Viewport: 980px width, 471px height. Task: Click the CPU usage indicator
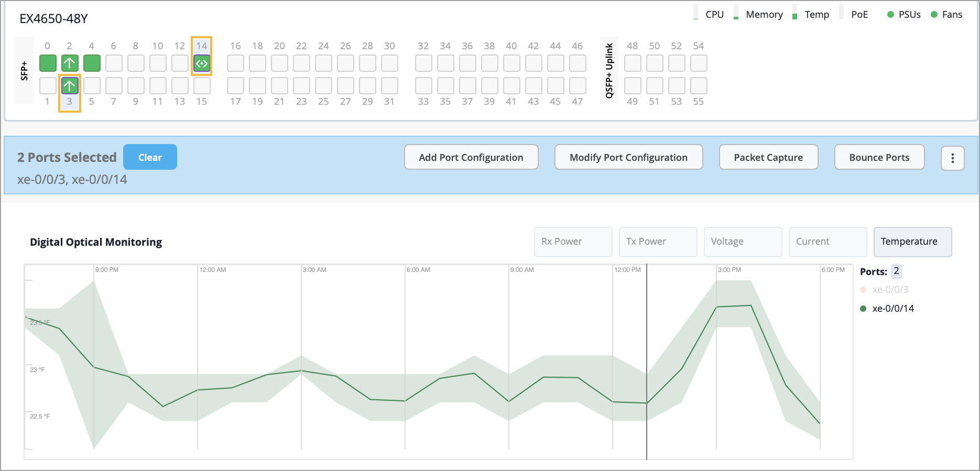pos(709,14)
